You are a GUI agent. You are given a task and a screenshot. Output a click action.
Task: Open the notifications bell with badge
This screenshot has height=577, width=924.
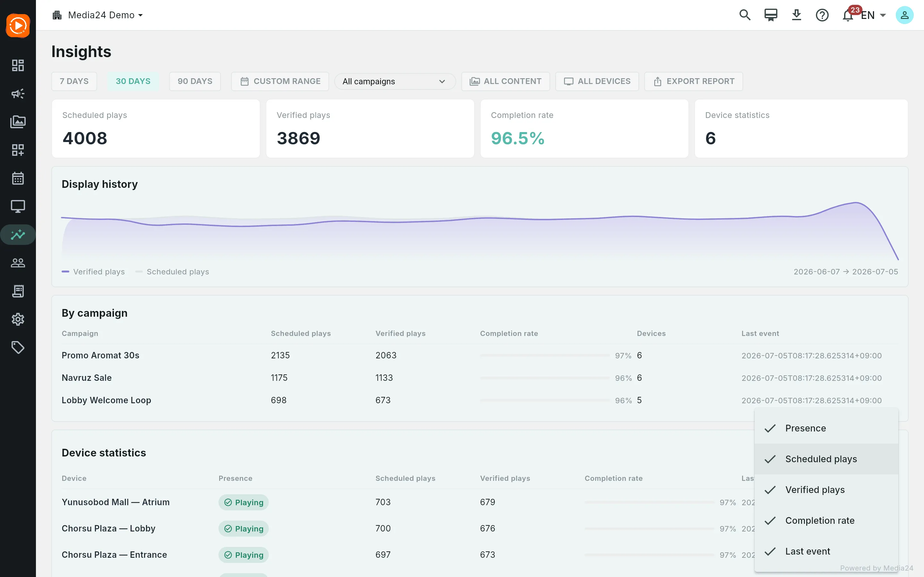848,15
